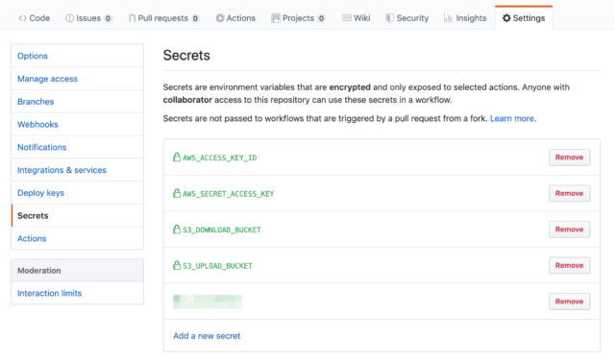Click the Pull requests branch icon
Screen dimensions: 615x364
pyautogui.click(x=133, y=18)
